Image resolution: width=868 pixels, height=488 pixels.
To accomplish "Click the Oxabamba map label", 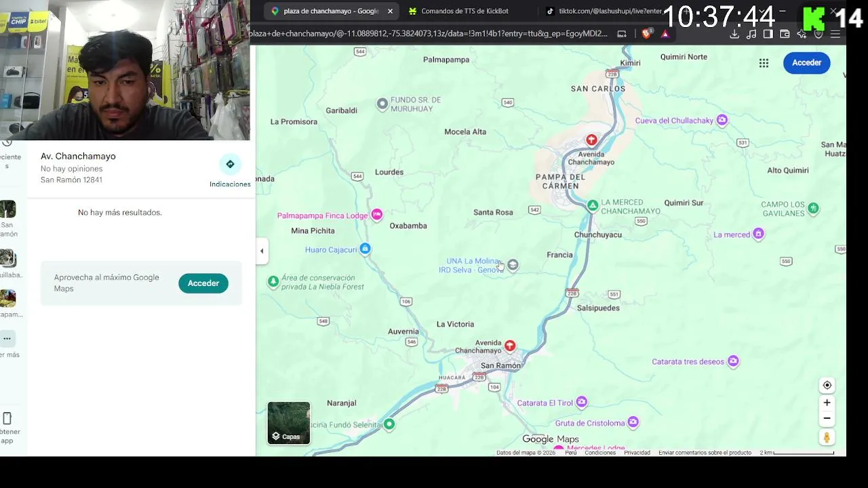I will (408, 226).
